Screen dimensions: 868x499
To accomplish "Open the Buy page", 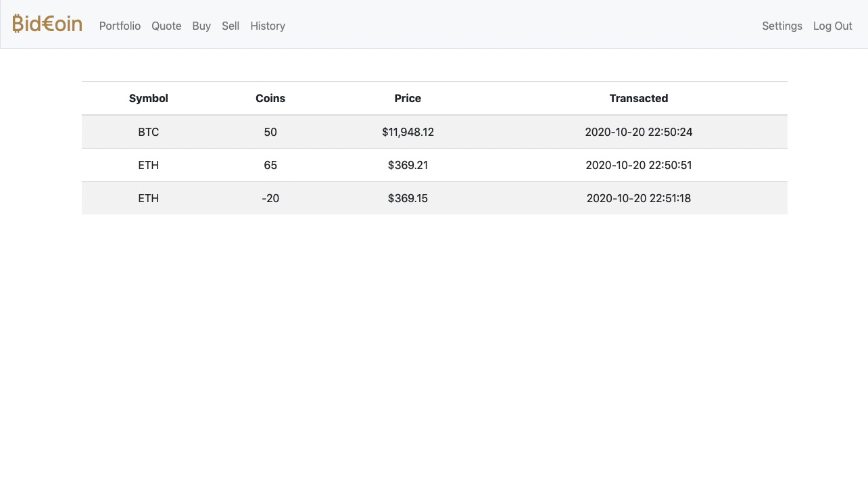I will click(x=201, y=26).
